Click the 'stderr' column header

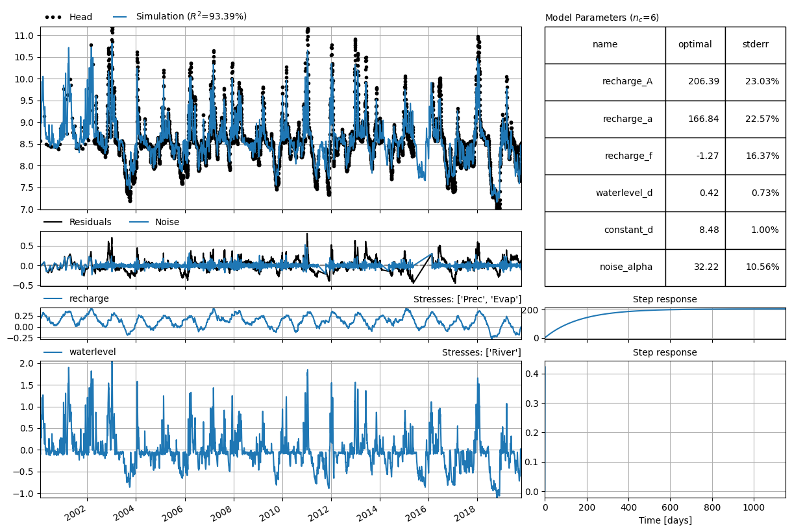[x=756, y=45]
